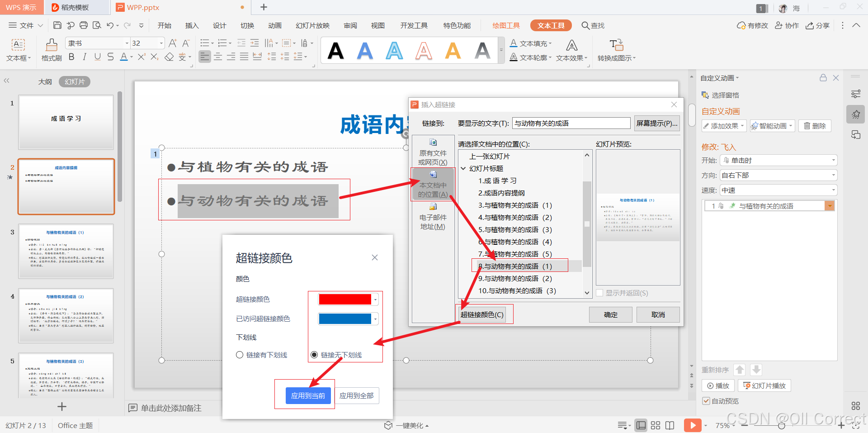Toggle strikethrough formatting button
This screenshot has width=868, height=433.
point(110,57)
